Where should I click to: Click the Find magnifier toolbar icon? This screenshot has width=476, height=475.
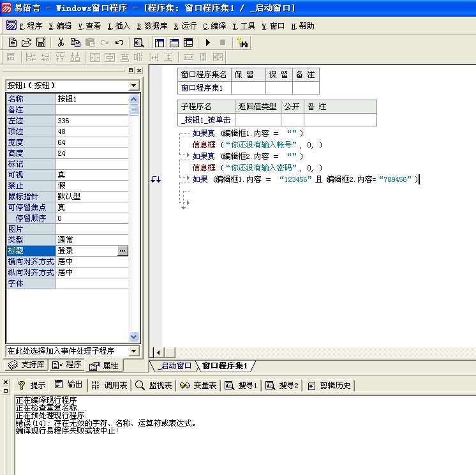point(138,43)
